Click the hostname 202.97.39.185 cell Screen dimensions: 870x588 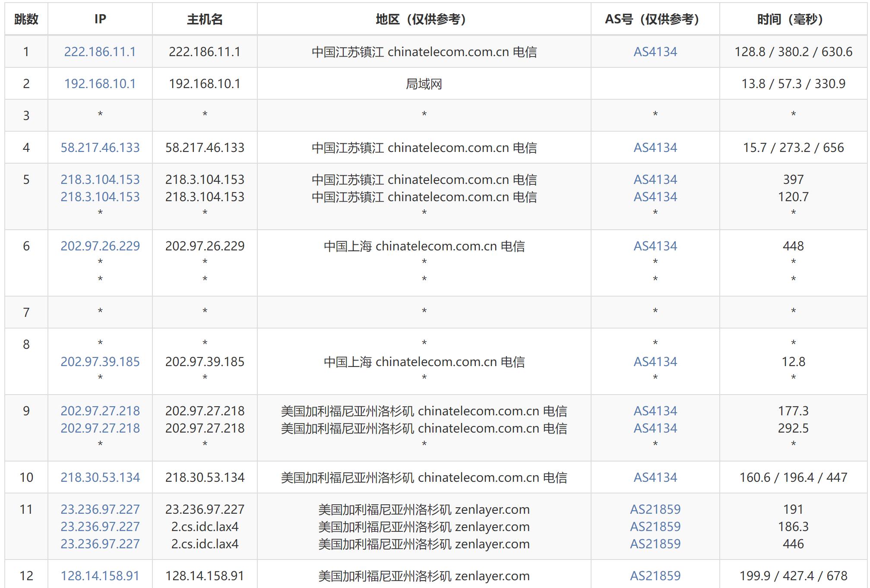205,362
